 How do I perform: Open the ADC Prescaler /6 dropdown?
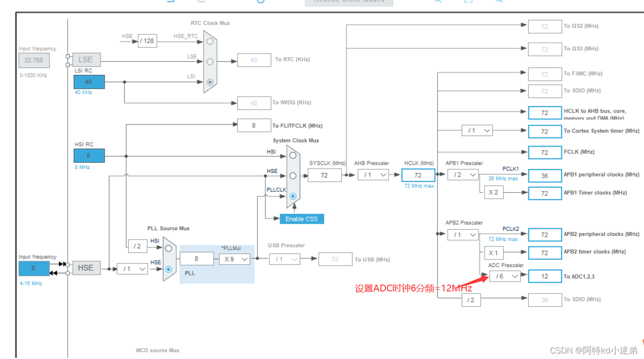505,276
